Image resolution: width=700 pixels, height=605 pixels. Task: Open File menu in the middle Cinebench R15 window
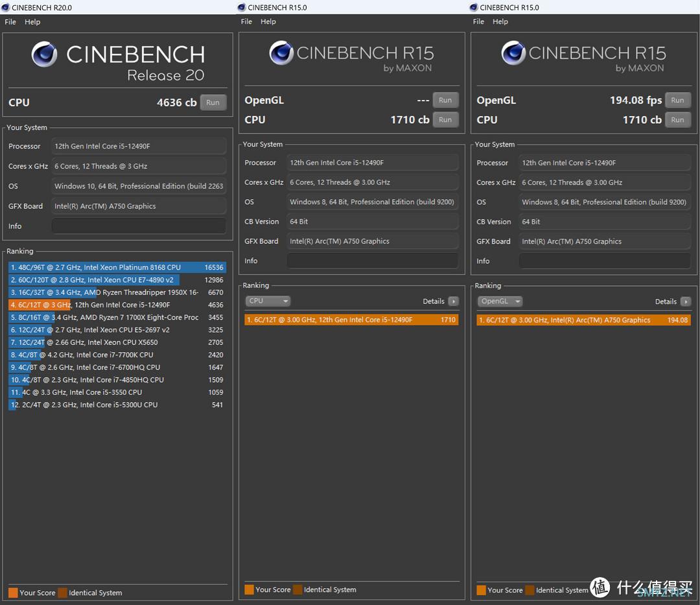pos(246,21)
